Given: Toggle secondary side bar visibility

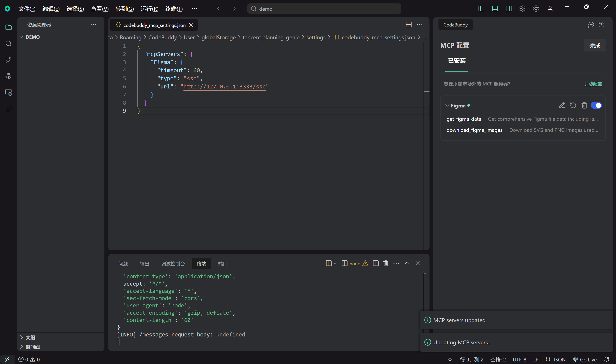Looking at the screenshot, I should point(509,9).
